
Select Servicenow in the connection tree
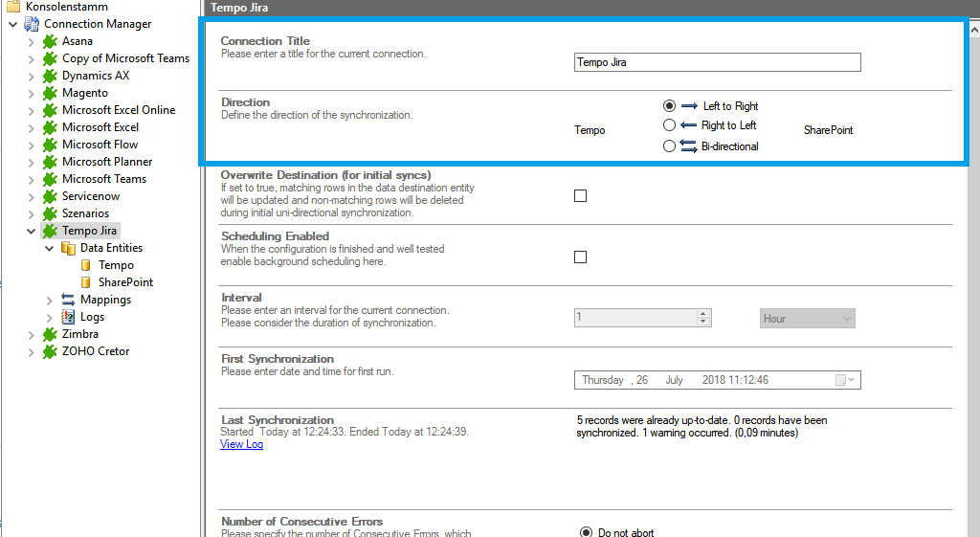point(91,196)
